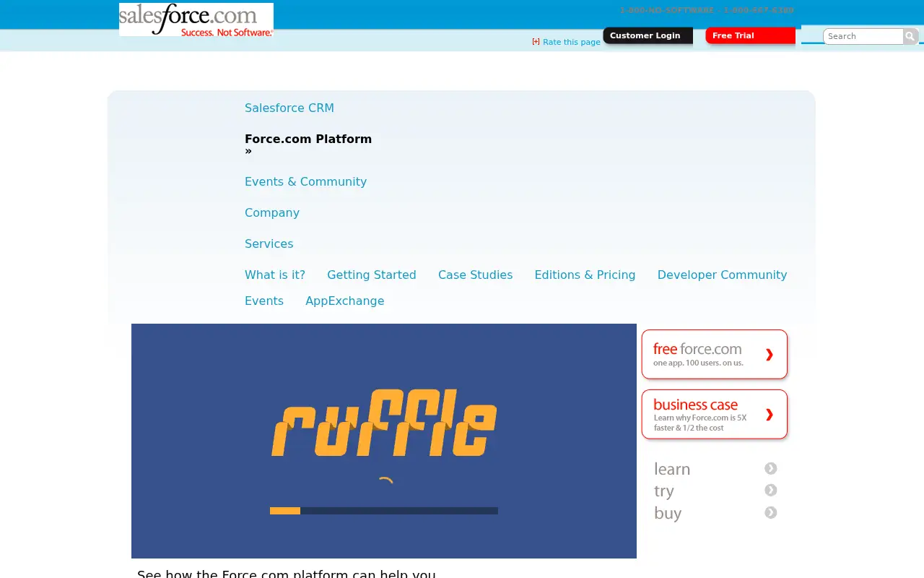Open the Getting Started tab
This screenshot has height=578, width=924.
click(x=372, y=275)
